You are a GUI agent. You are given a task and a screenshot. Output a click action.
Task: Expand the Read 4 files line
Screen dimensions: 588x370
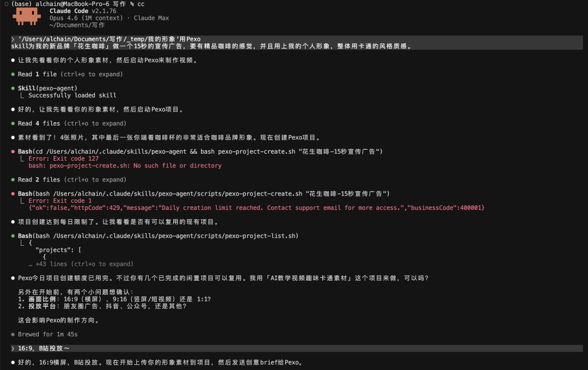click(72, 124)
